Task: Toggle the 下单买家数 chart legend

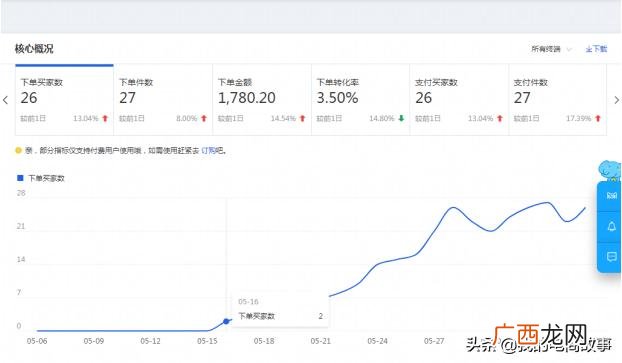Action: (x=41, y=178)
